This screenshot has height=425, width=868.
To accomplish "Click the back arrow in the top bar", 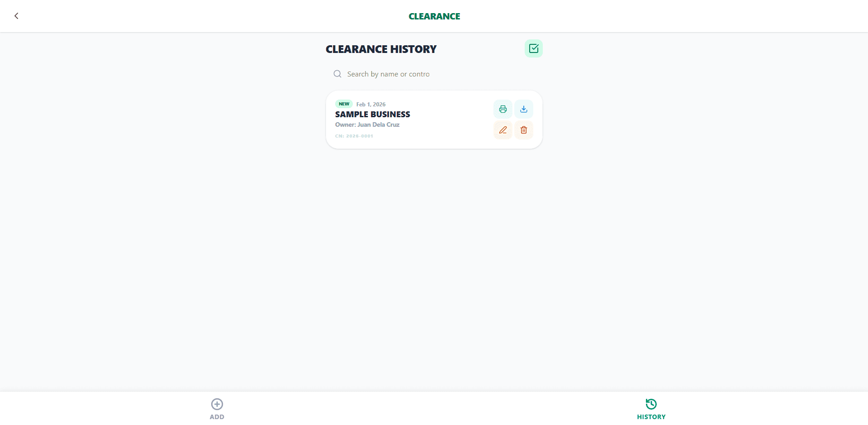I will coord(16,16).
